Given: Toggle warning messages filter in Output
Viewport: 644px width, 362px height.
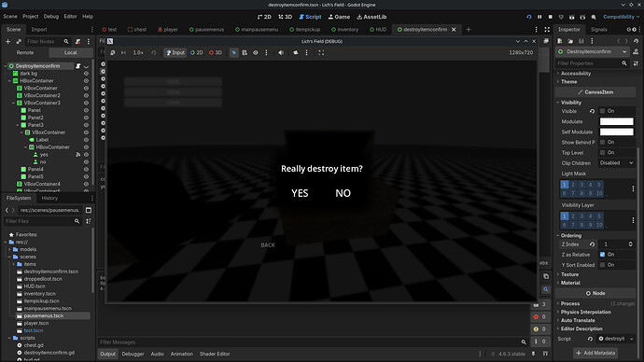Looking at the screenshot, I should click(x=539, y=329).
